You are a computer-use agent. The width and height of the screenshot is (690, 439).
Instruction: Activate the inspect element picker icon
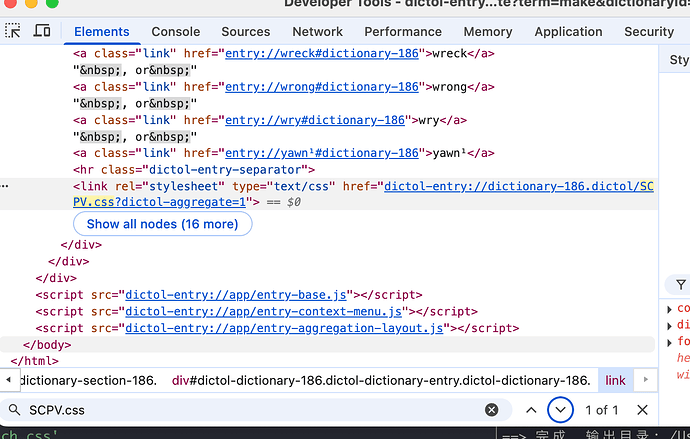click(13, 31)
